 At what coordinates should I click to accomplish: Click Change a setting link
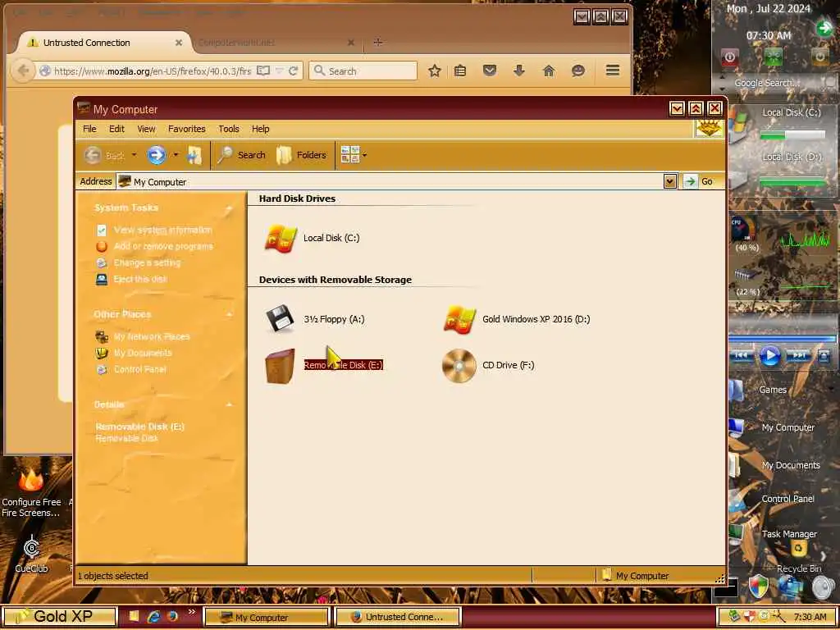click(147, 263)
